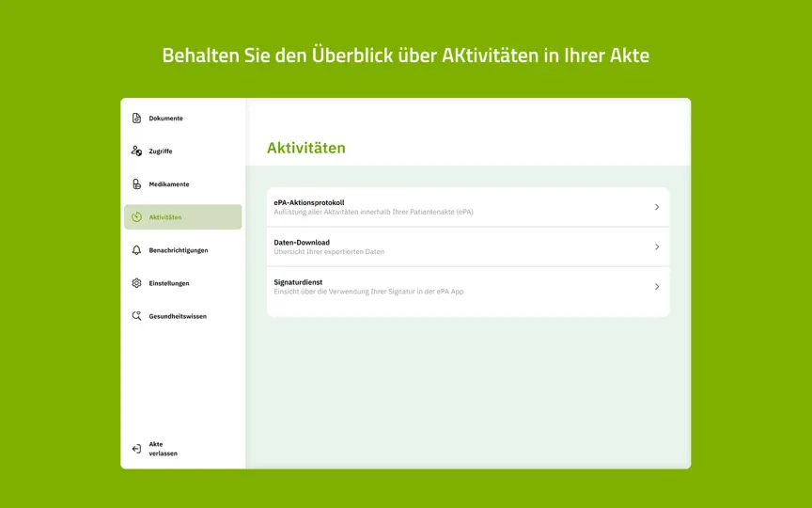The height and width of the screenshot is (508, 812).
Task: Click the Aktivitäten clock icon
Action: click(136, 216)
